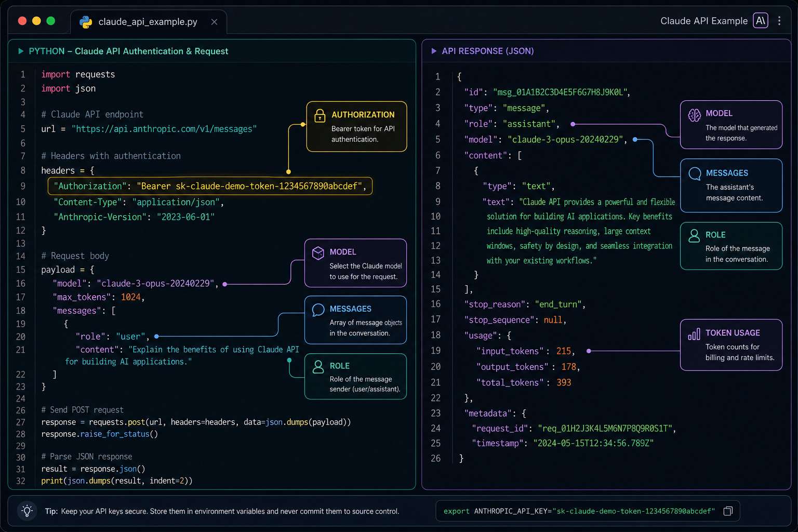The width and height of the screenshot is (798, 532).
Task: Click the 'response.raise_for_status()' line
Action: tap(100, 434)
